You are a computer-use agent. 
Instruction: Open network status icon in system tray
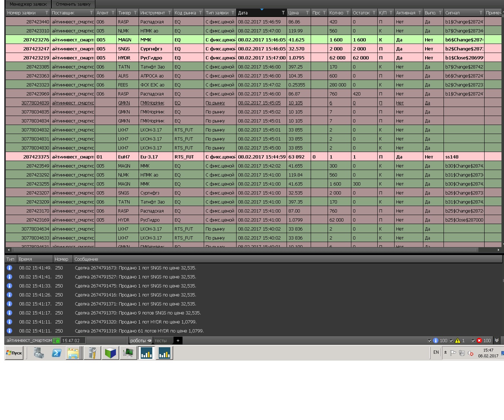pyautogui.click(x=462, y=353)
